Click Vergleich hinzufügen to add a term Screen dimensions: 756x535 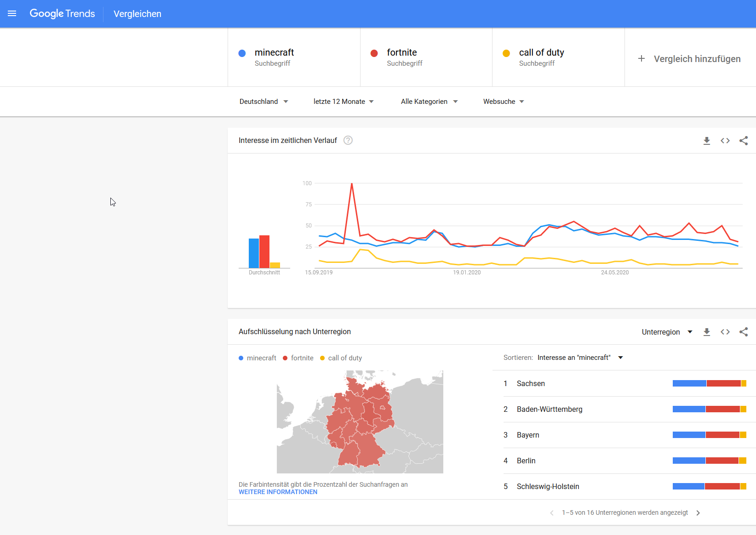[x=690, y=59]
